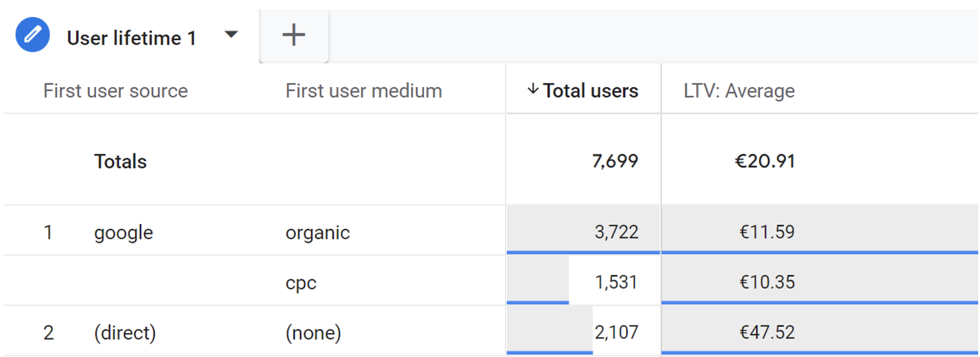Image resolution: width=980 pixels, height=357 pixels.
Task: Click row number 2
Action: 49,333
